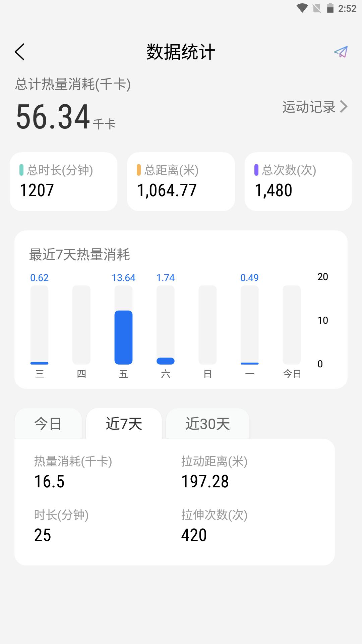Viewport: 362px width, 644px height.
Task: Tap the Wi-Fi status icon
Action: coord(302,8)
